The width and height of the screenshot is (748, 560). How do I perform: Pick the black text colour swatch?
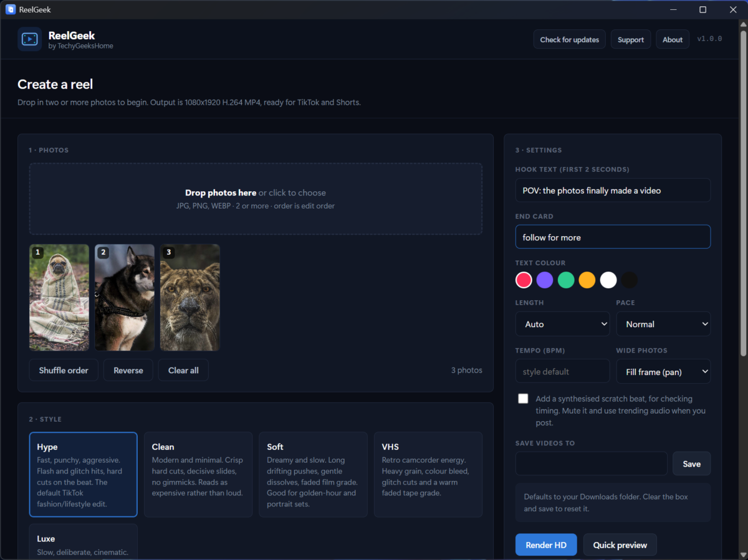pos(630,280)
